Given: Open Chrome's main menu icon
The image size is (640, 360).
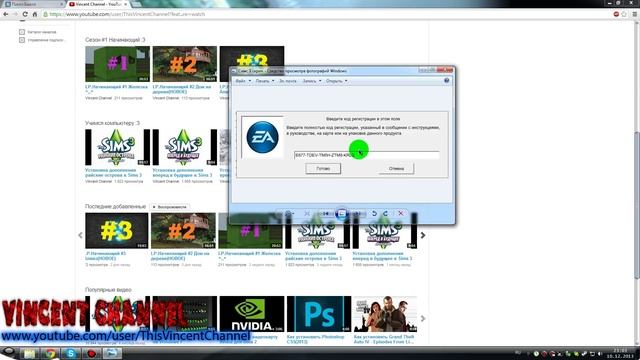Looking at the screenshot, I should (635, 14).
